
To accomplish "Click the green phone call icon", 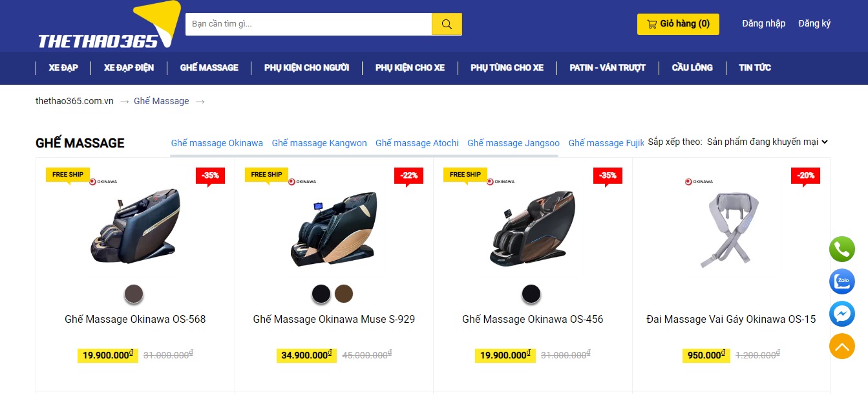I will [842, 249].
